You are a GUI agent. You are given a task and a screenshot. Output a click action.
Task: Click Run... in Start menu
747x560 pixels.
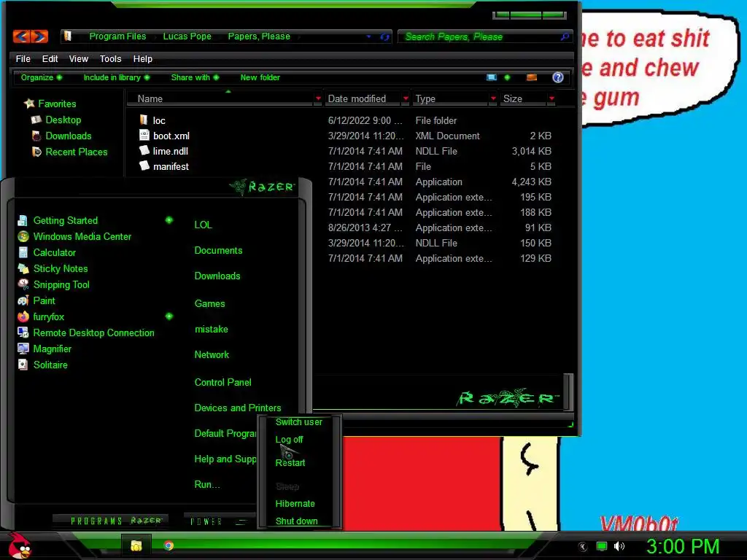207,485
